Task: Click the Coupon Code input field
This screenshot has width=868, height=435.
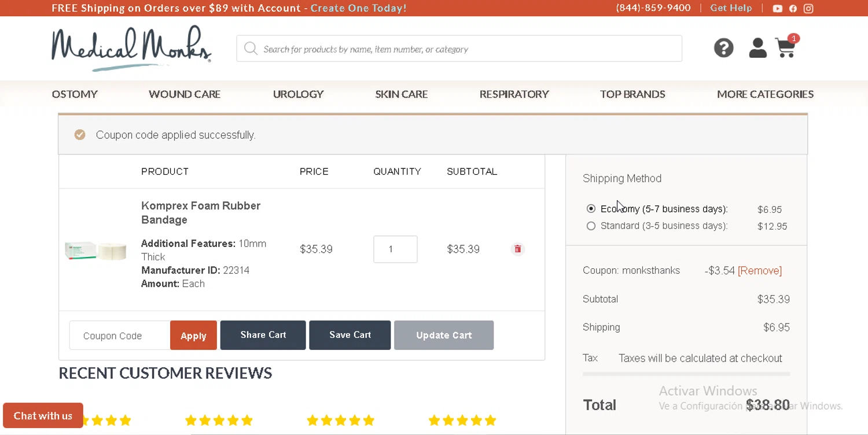Action: coord(120,336)
